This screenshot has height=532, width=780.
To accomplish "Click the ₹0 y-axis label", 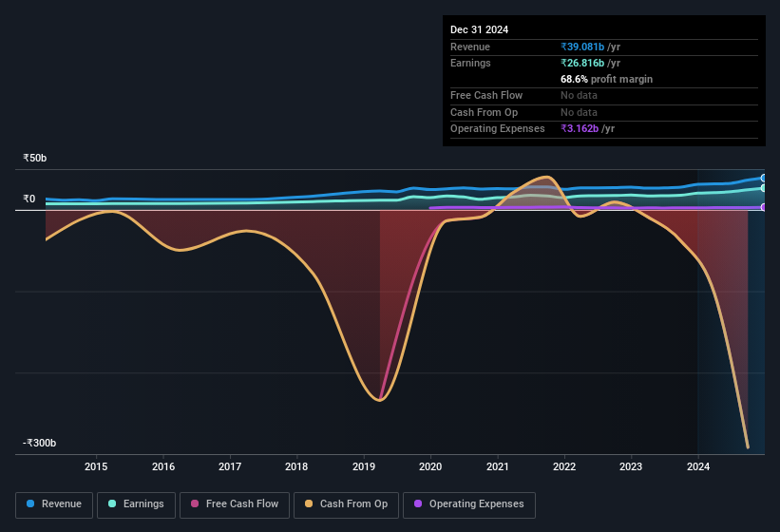I will point(29,199).
